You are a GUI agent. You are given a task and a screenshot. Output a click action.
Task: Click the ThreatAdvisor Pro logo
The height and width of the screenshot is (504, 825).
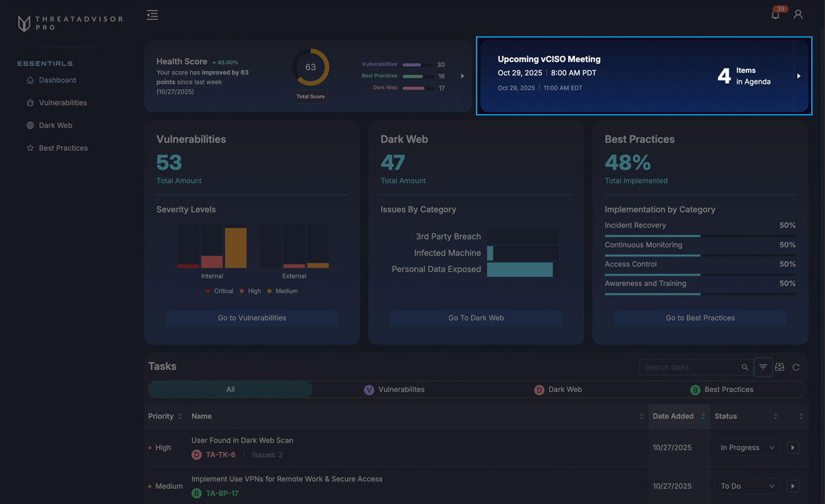[69, 23]
